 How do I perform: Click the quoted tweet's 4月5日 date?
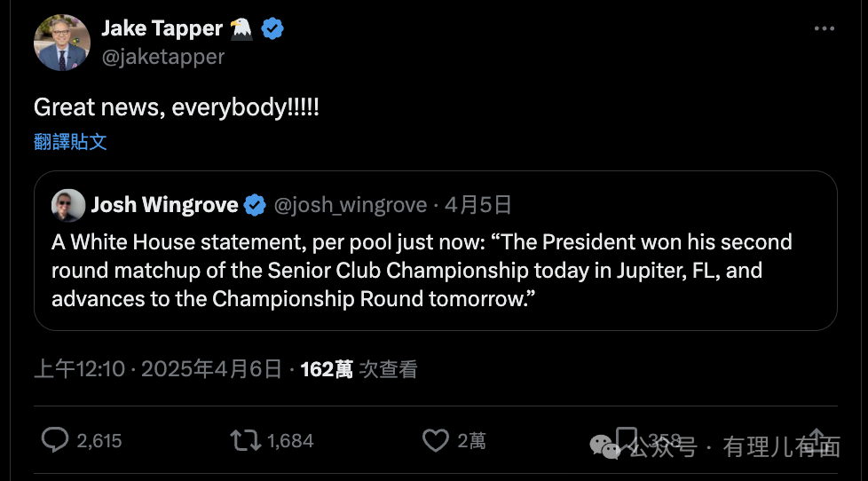pyautogui.click(x=478, y=205)
